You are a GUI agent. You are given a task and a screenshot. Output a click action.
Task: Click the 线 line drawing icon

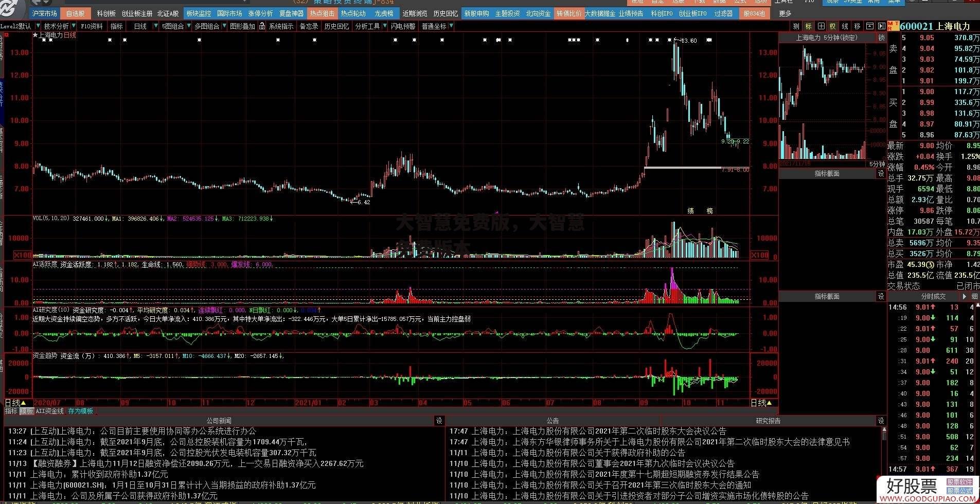point(845,26)
